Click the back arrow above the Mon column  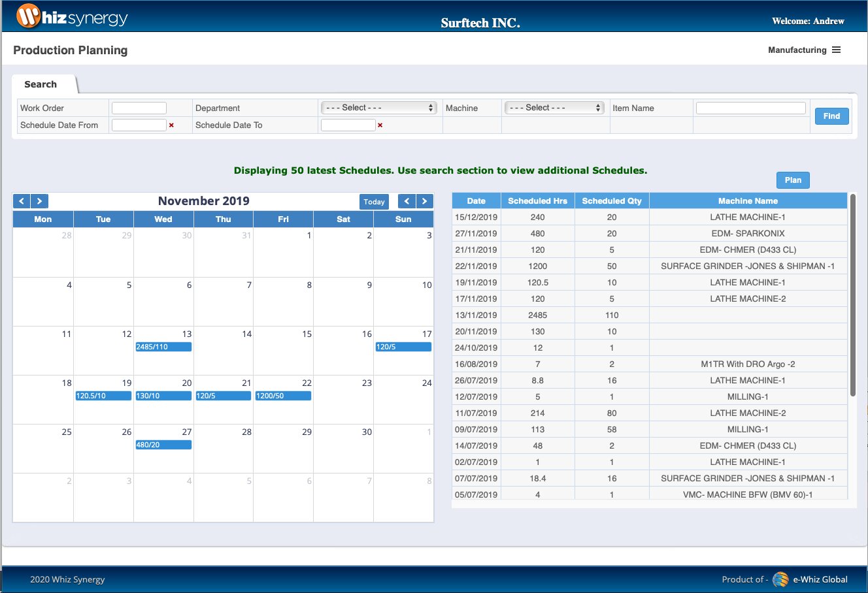(x=22, y=202)
